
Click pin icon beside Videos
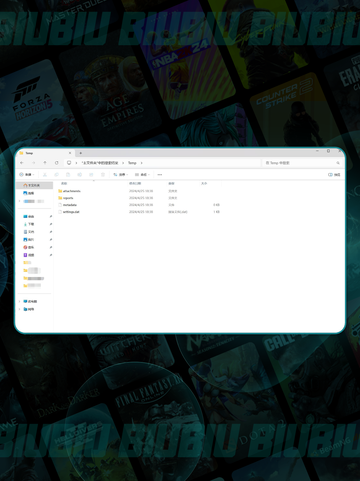(x=51, y=255)
